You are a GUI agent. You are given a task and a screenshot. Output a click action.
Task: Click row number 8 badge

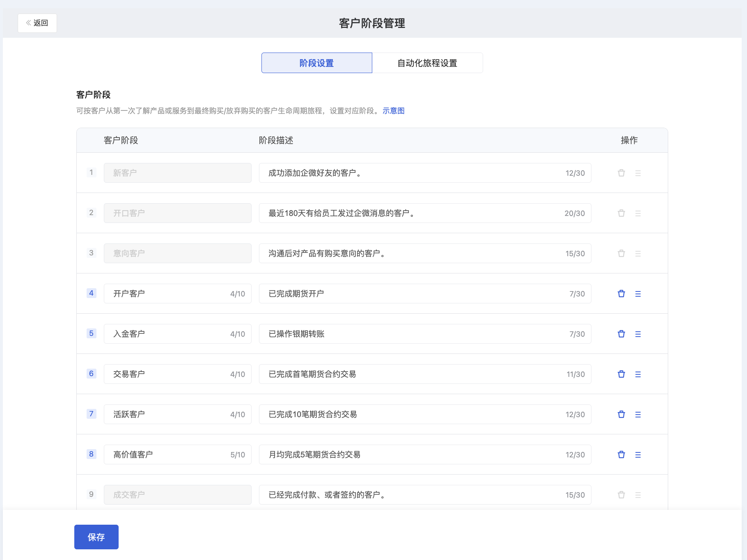[x=92, y=454]
